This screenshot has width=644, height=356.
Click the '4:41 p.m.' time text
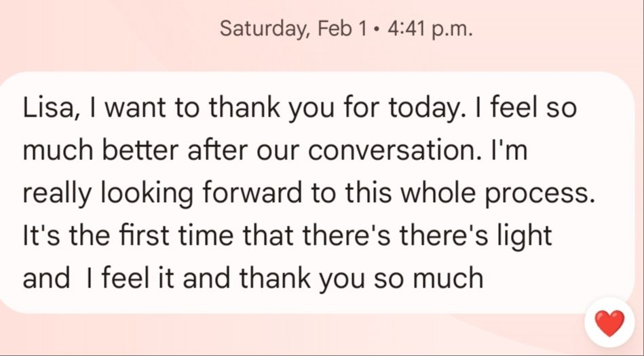click(428, 29)
